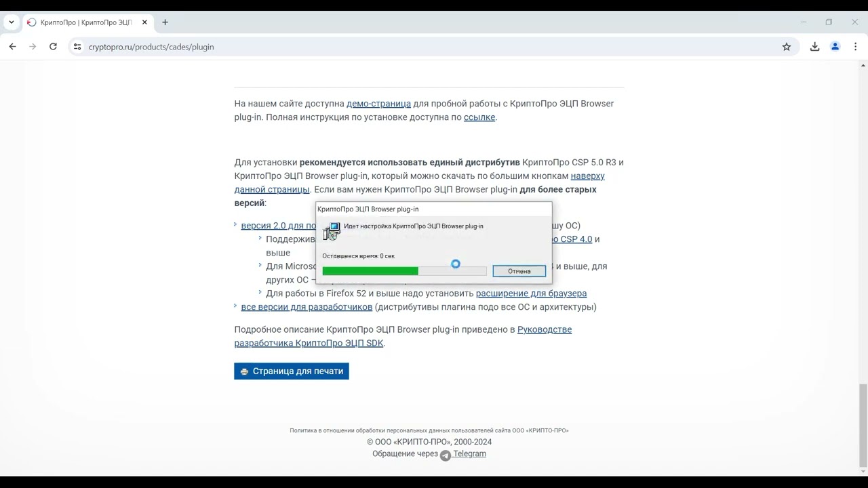
Task: Restore down the Chrome window
Action: pos(829,22)
